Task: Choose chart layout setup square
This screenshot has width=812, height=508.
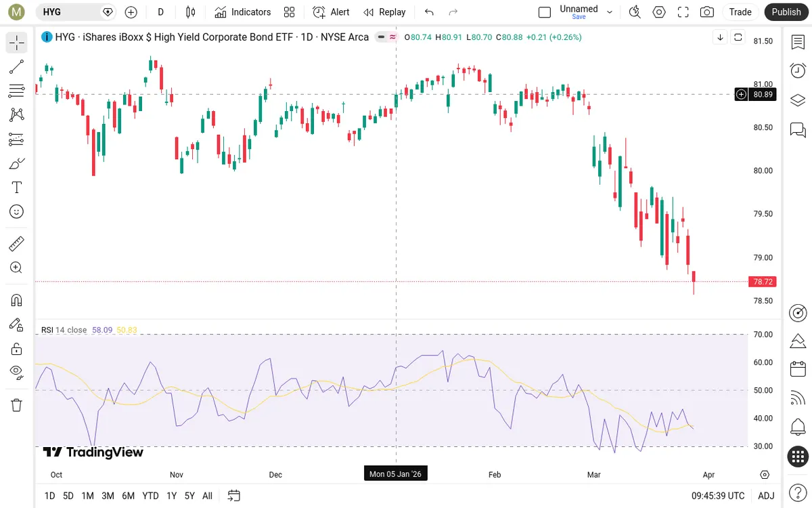Action: (545, 12)
